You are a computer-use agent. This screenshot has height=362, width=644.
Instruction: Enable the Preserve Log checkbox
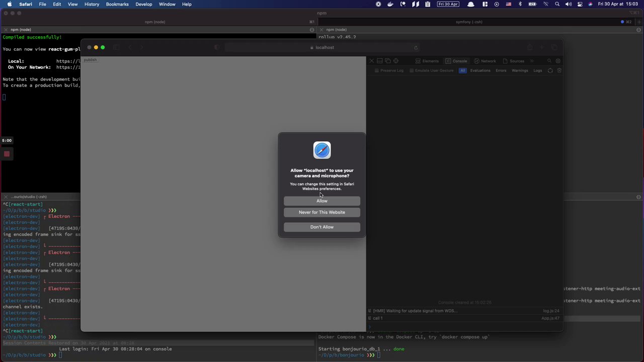[377, 70]
